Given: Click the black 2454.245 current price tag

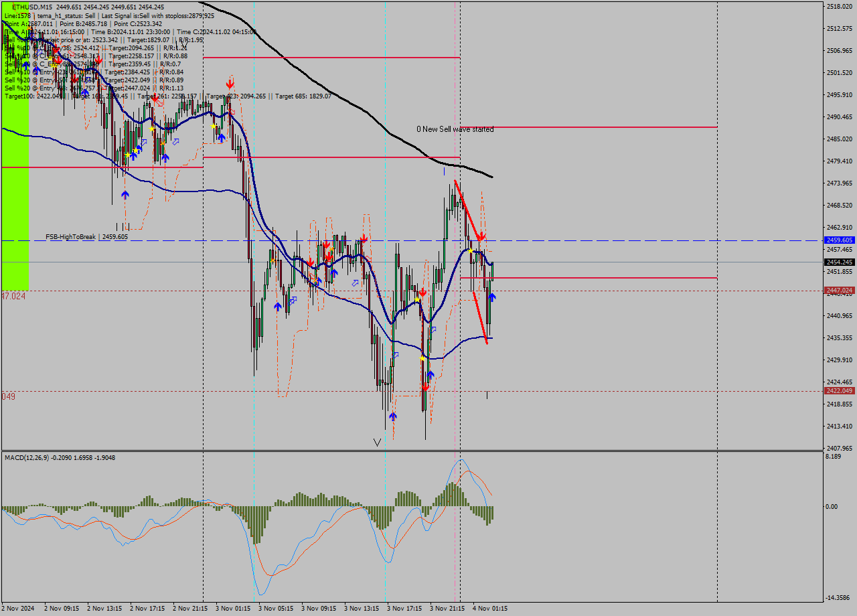Looking at the screenshot, I should click(840, 262).
